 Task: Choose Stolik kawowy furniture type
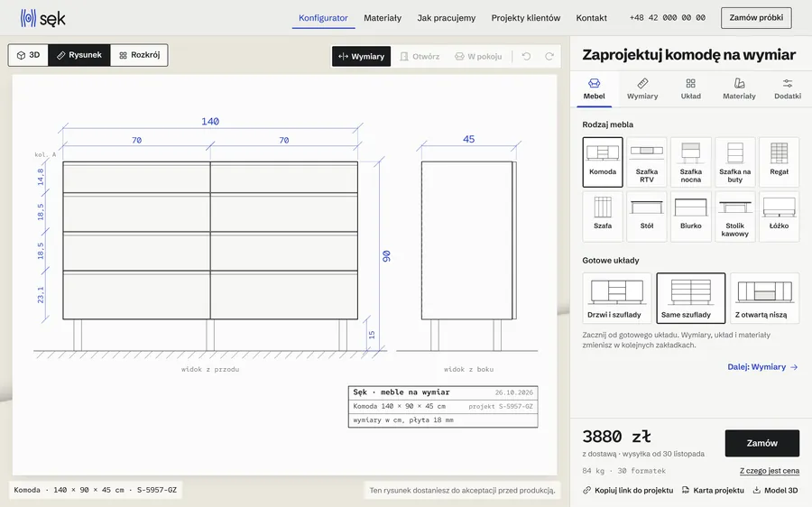coord(734,217)
